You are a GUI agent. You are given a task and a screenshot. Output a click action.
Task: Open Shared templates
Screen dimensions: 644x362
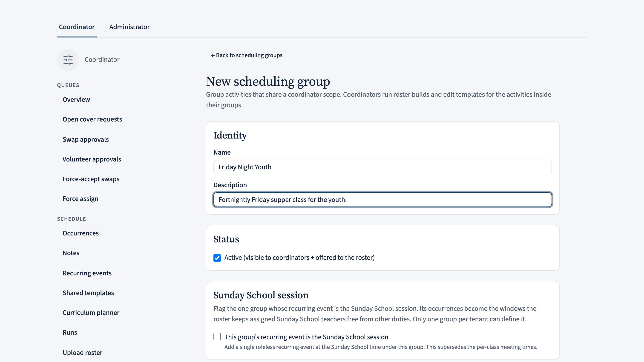point(88,293)
